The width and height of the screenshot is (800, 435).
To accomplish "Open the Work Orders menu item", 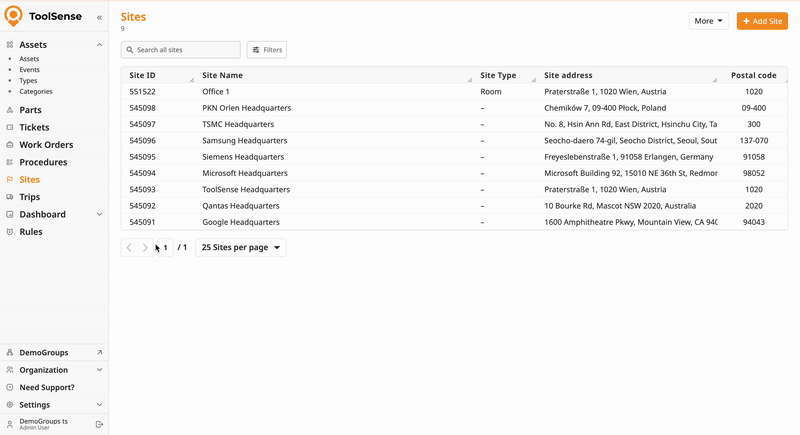I will coord(46,145).
